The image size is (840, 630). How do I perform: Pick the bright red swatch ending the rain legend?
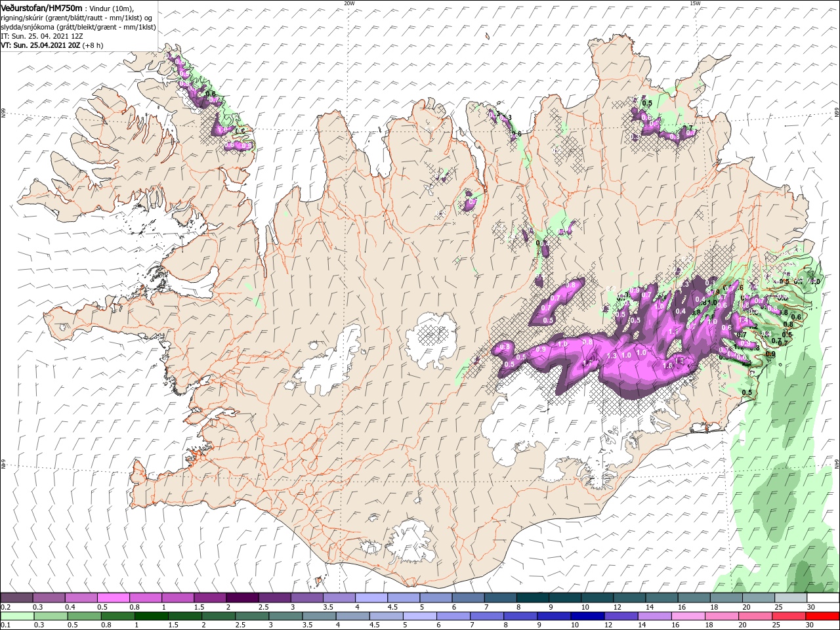823,616
